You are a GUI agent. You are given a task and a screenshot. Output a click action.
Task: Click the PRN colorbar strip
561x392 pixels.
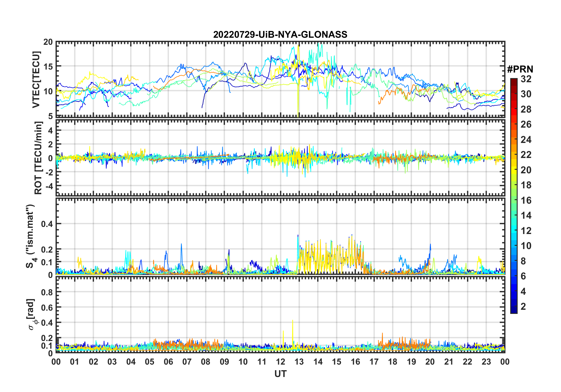click(x=514, y=196)
